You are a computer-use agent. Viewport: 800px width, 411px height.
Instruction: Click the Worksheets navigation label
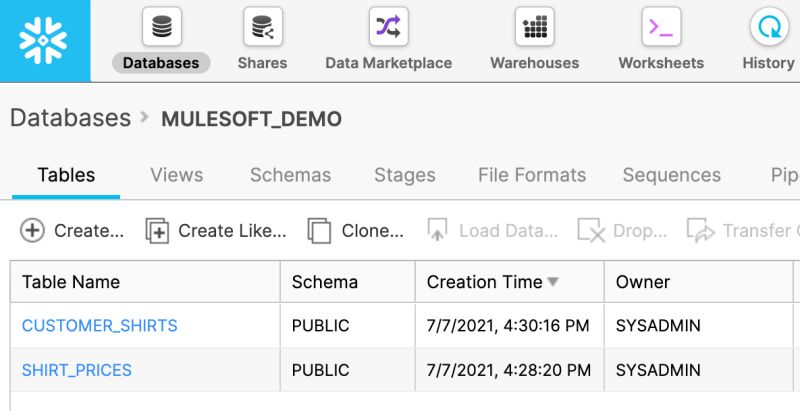click(x=661, y=63)
